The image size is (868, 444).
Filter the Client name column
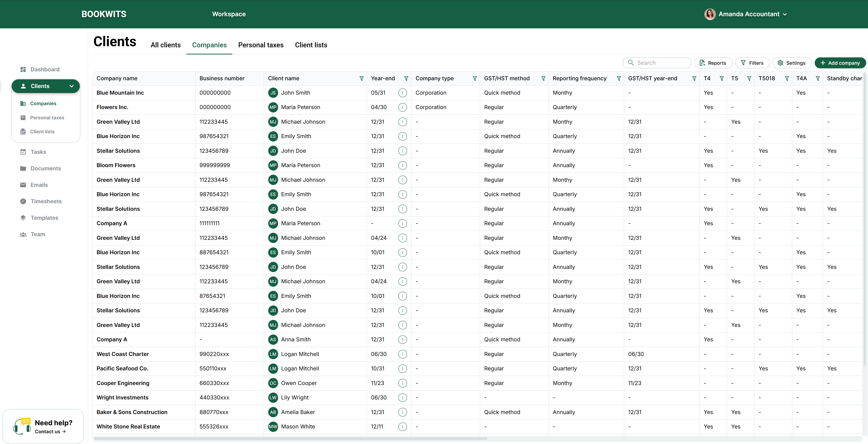pyautogui.click(x=362, y=78)
